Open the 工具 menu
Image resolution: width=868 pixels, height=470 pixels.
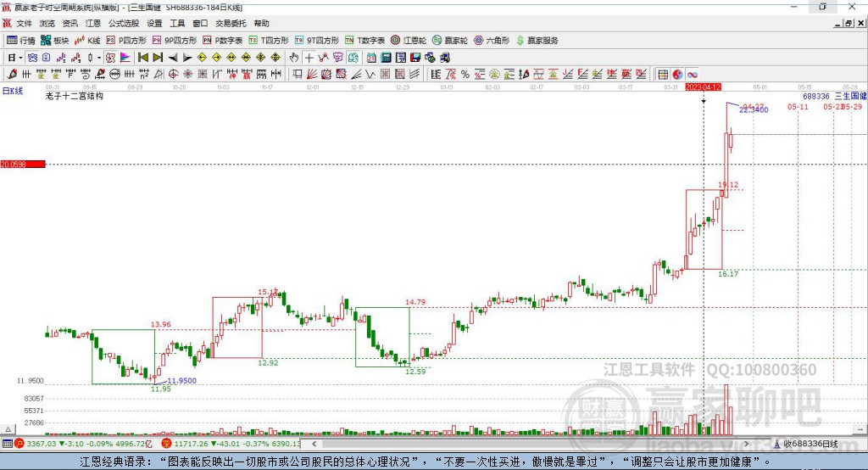pyautogui.click(x=177, y=23)
